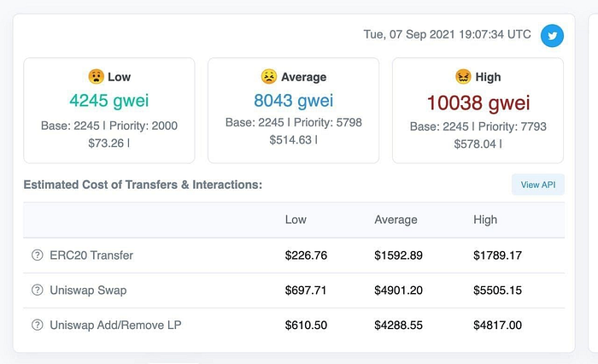Image resolution: width=598 pixels, height=364 pixels.
Task: Select the Average gas price card
Action: click(x=293, y=110)
